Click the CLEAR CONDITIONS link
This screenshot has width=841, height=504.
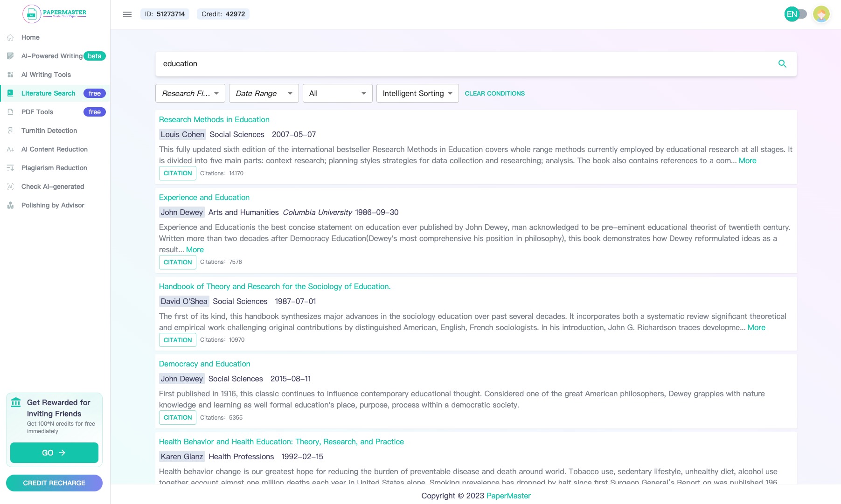494,93
